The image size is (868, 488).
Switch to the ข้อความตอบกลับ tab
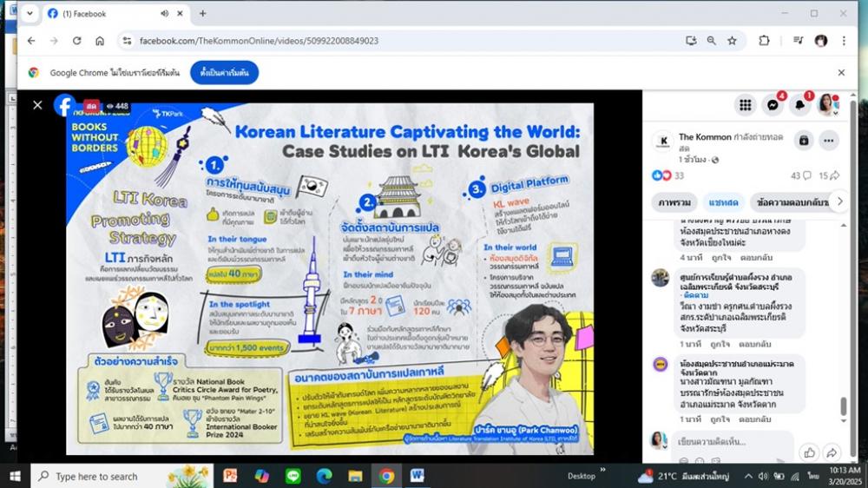coord(792,202)
